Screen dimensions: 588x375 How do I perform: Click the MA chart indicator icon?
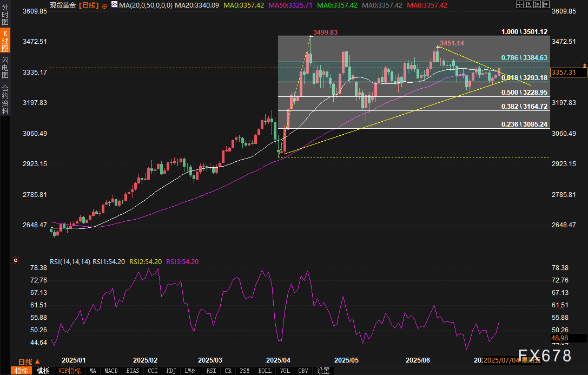(x=114, y=5)
